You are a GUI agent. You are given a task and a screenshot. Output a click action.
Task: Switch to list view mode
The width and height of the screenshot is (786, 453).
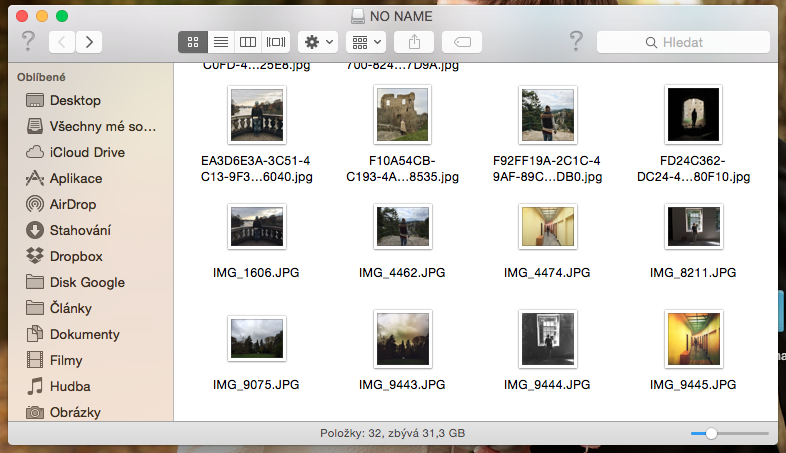pyautogui.click(x=220, y=42)
